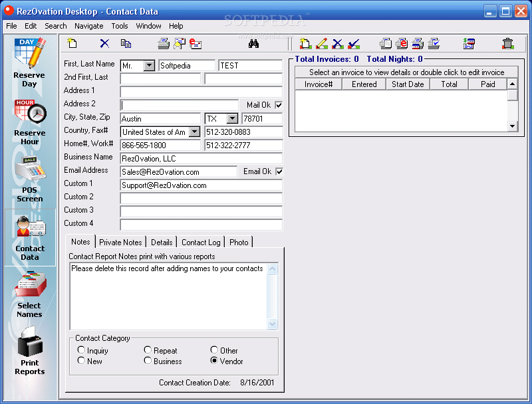Viewport: 532px width, 404px height.
Task: Open the Help menu
Action: tap(176, 26)
